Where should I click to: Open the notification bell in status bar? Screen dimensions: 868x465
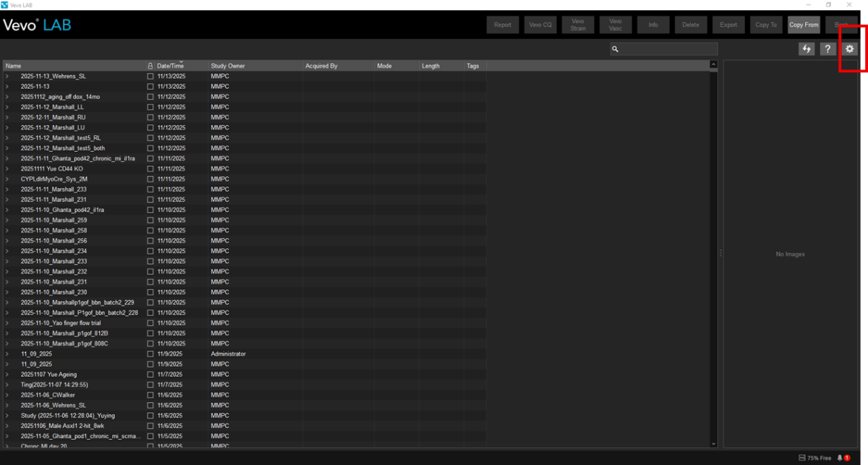(x=841, y=458)
